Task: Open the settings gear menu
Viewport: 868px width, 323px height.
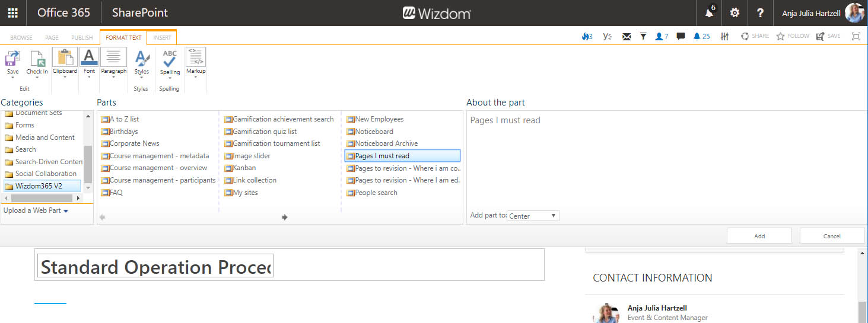Action: click(735, 12)
